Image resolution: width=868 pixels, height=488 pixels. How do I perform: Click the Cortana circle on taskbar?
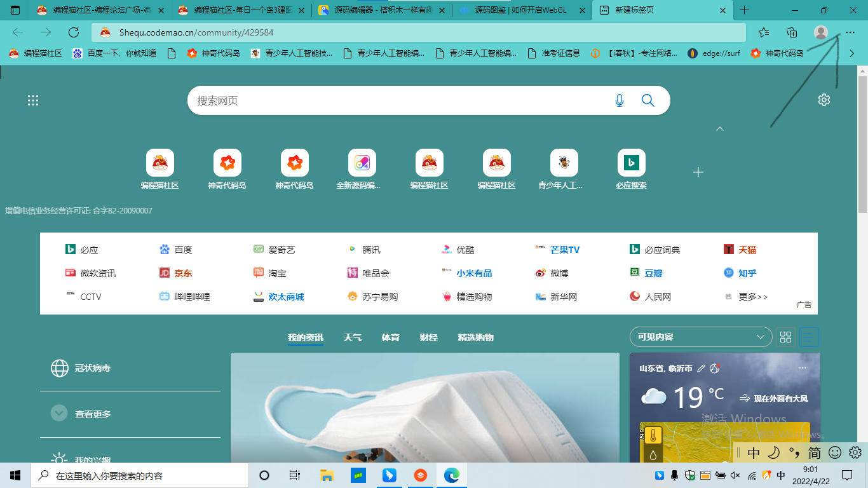tap(264, 475)
